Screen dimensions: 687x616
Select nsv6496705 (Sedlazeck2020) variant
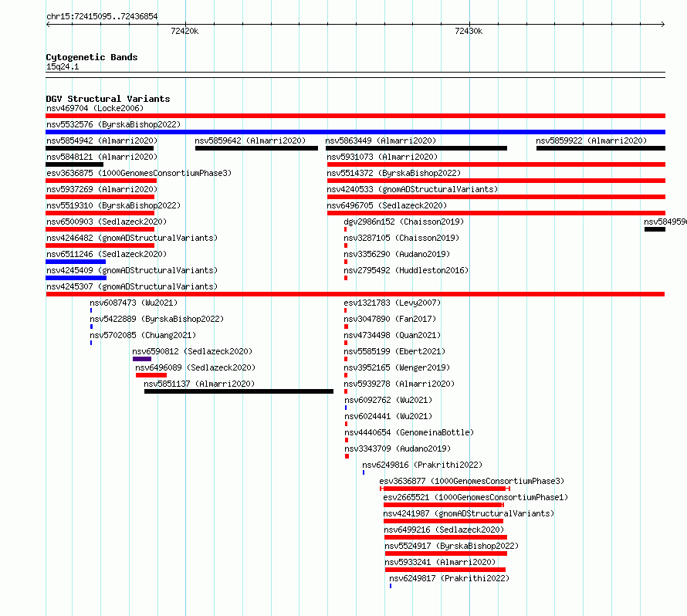387,205
